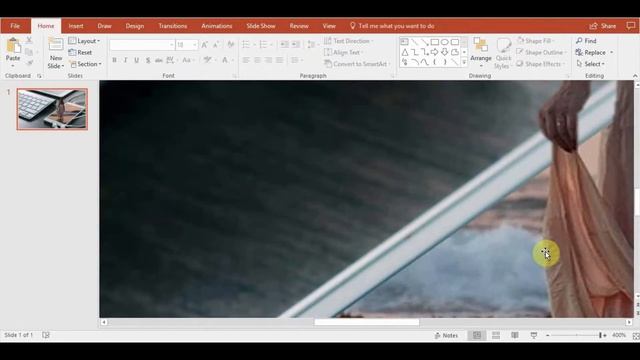
Task: Switch to the Transitions tab
Action: tap(173, 26)
